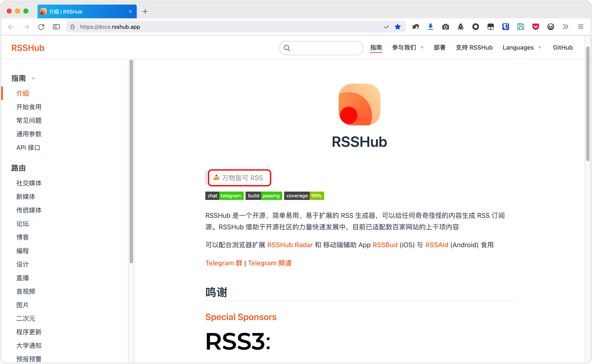Click the 支持 RSSHub link

point(474,47)
